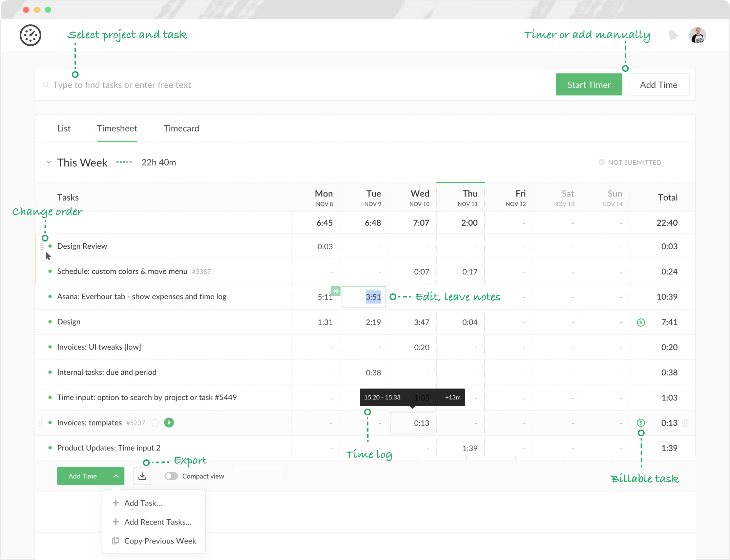
Task: Click the billable dollar icon on Design row
Action: [x=641, y=322]
